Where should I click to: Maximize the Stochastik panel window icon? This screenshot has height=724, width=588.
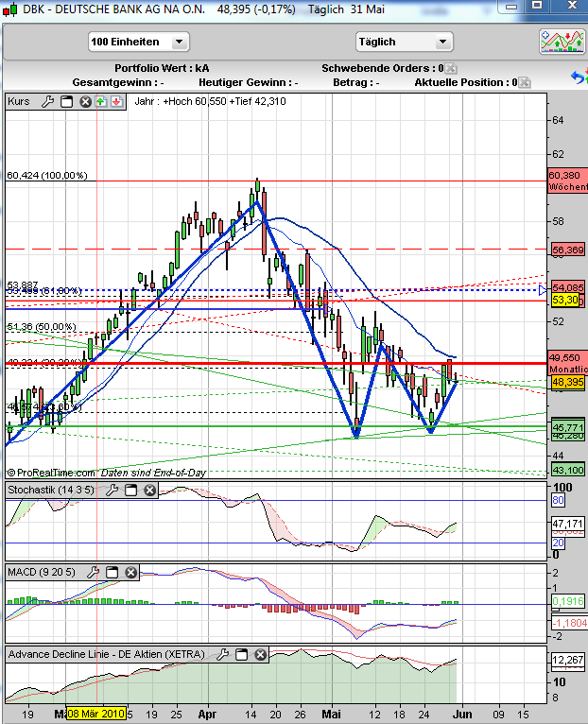click(x=131, y=490)
